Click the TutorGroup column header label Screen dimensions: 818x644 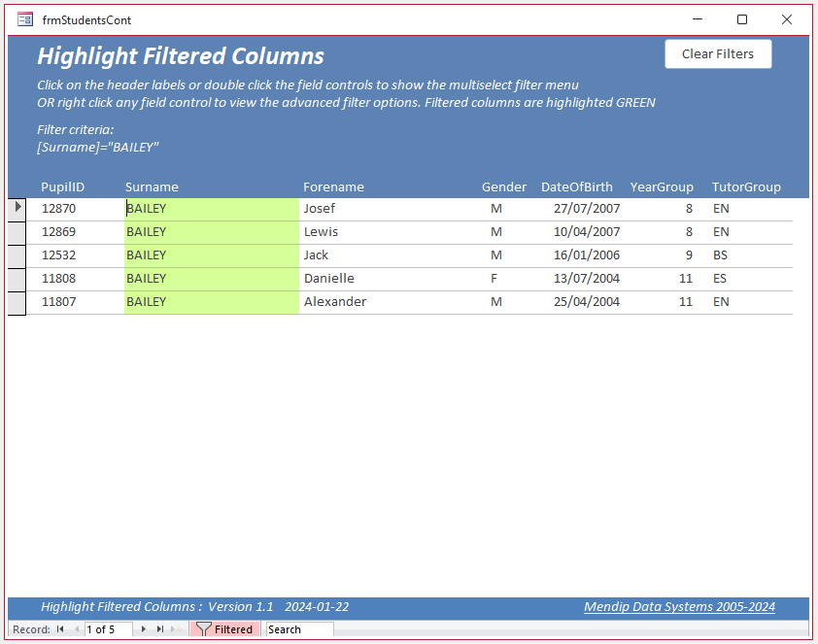point(746,186)
